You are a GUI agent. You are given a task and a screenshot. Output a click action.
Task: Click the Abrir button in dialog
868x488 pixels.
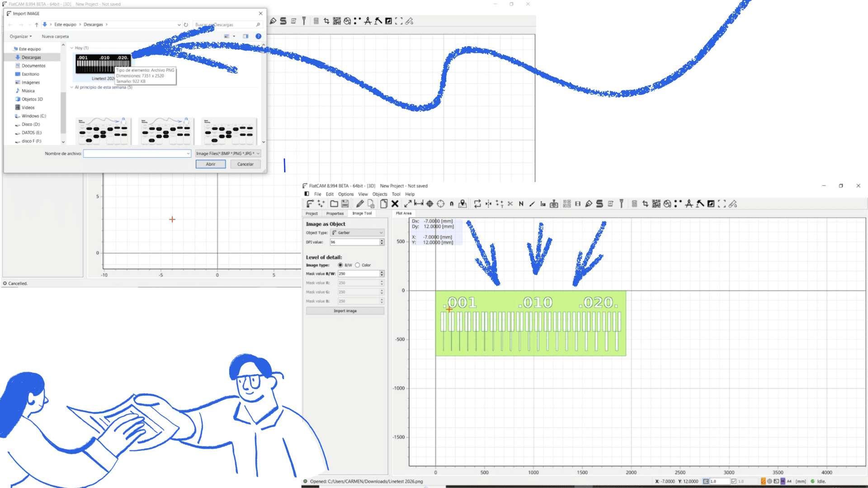point(211,164)
